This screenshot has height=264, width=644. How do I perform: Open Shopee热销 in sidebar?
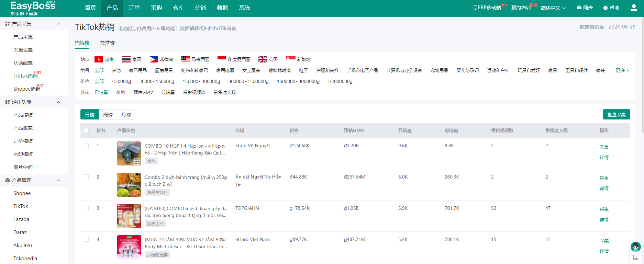click(x=27, y=89)
